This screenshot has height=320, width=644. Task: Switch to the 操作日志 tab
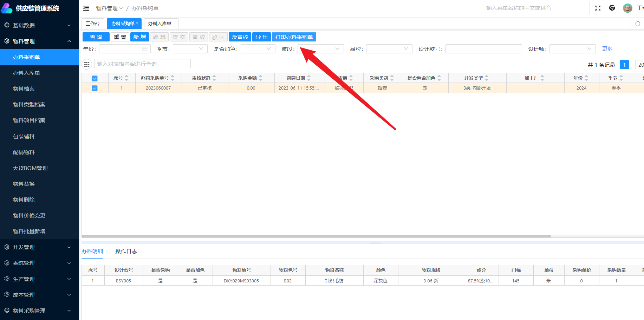(126, 252)
